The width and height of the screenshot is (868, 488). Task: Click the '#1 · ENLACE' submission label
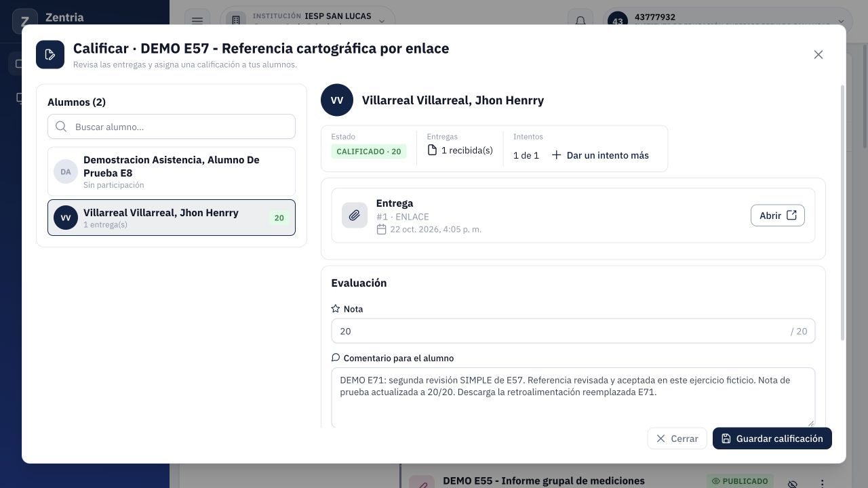tap(403, 217)
